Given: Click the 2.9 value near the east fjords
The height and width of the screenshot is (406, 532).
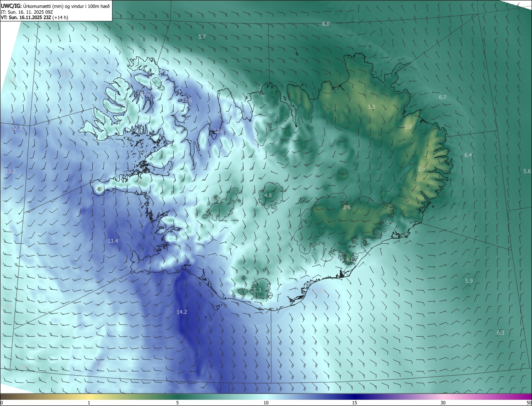Looking at the screenshot, I should click(421, 169).
